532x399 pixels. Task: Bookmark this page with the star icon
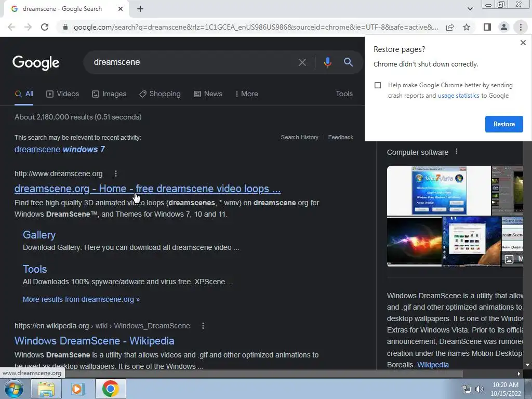467,27
